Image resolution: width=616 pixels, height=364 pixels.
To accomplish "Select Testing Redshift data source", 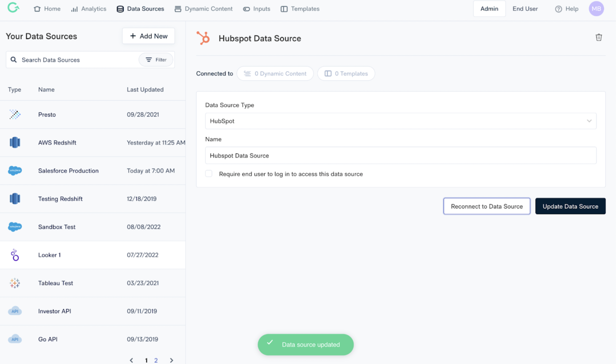I will (93, 199).
